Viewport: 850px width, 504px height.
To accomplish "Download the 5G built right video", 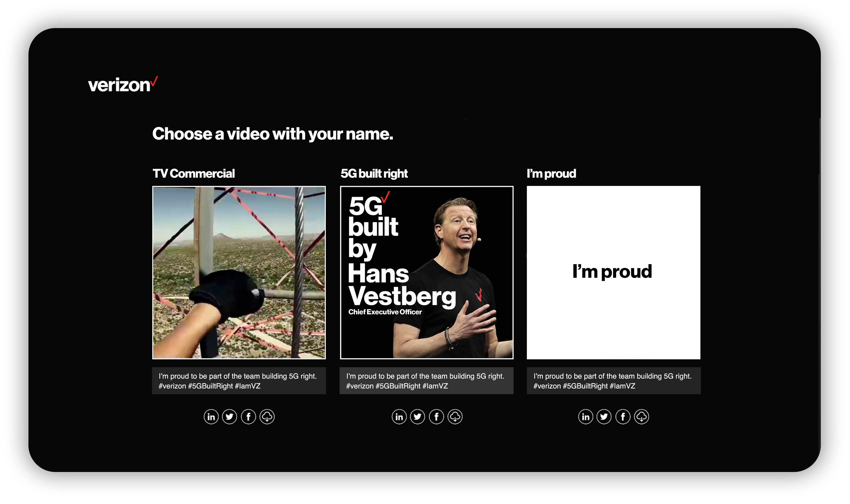I will pyautogui.click(x=455, y=417).
